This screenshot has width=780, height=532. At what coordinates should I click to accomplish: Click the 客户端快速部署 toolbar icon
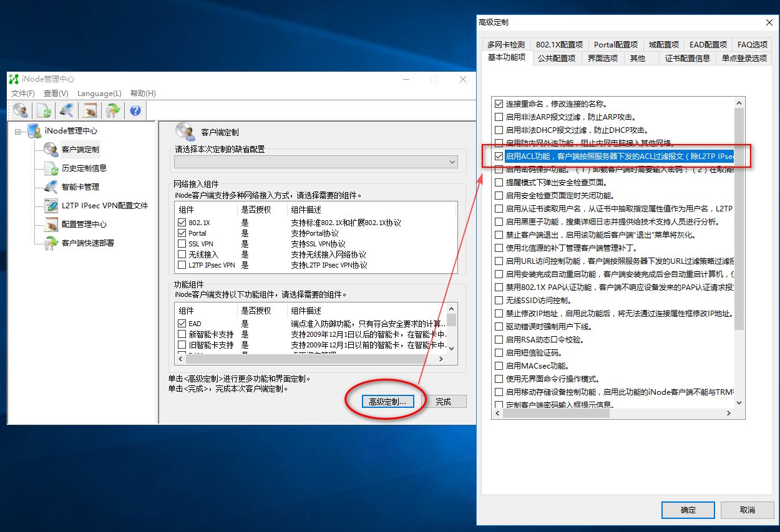point(112,110)
